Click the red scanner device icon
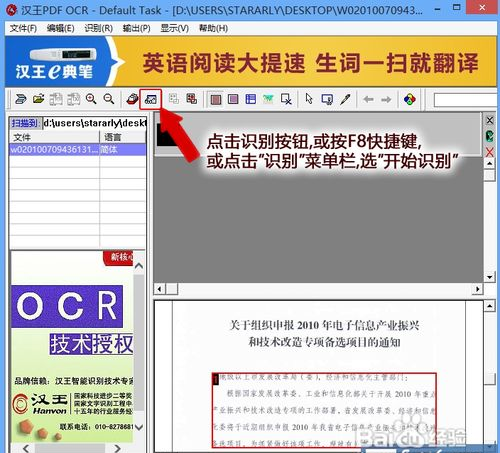The image size is (500, 453). click(132, 99)
